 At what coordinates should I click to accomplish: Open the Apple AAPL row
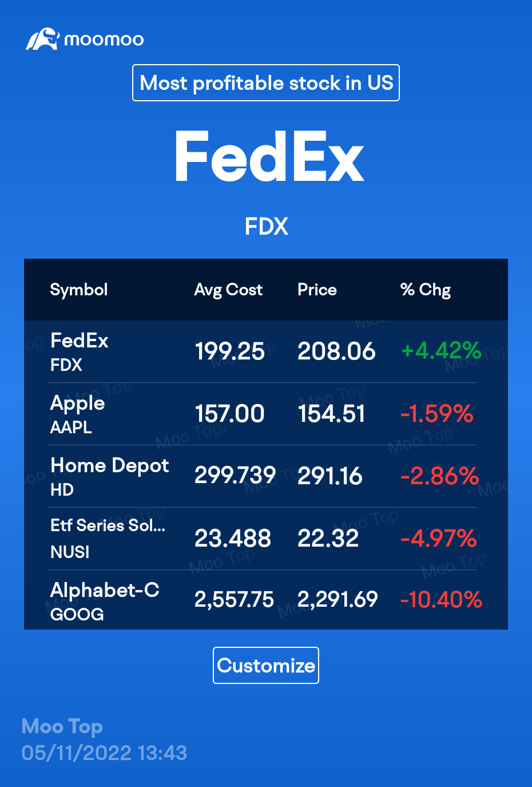click(x=266, y=414)
